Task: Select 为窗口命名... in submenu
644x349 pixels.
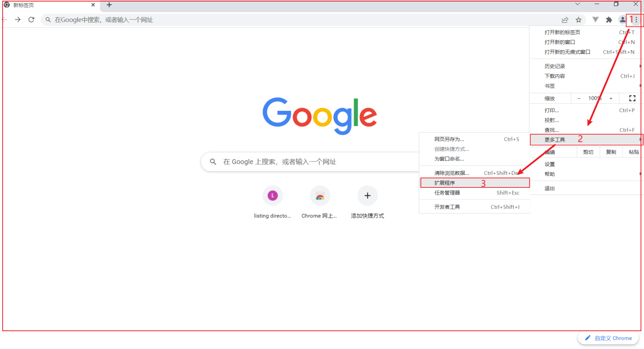Action: pyautogui.click(x=474, y=159)
